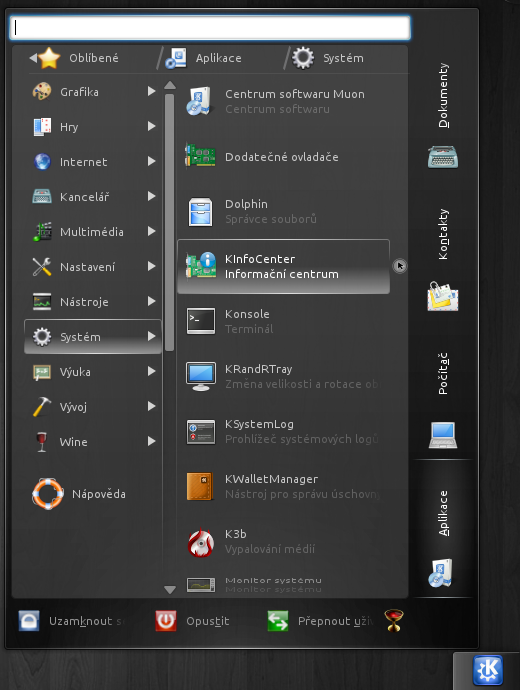The width and height of the screenshot is (520, 690).
Task: Open Dodatečné ovladače drivers item
Action: tap(283, 157)
